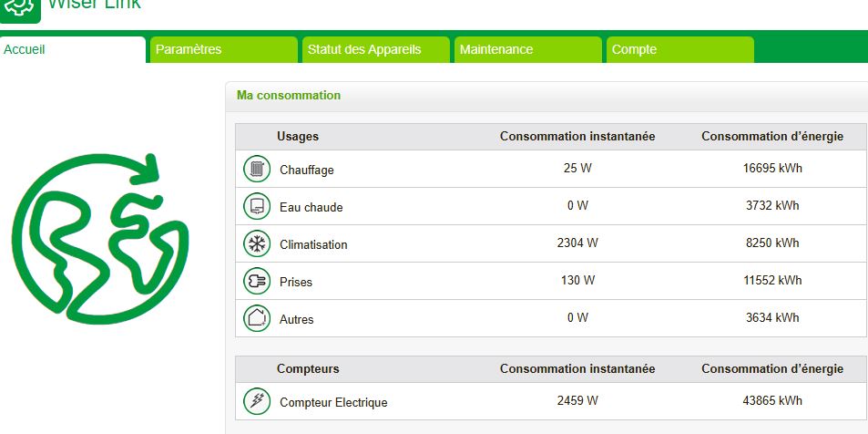
Task: Click the 11552 kWh Prises value
Action: tap(772, 281)
